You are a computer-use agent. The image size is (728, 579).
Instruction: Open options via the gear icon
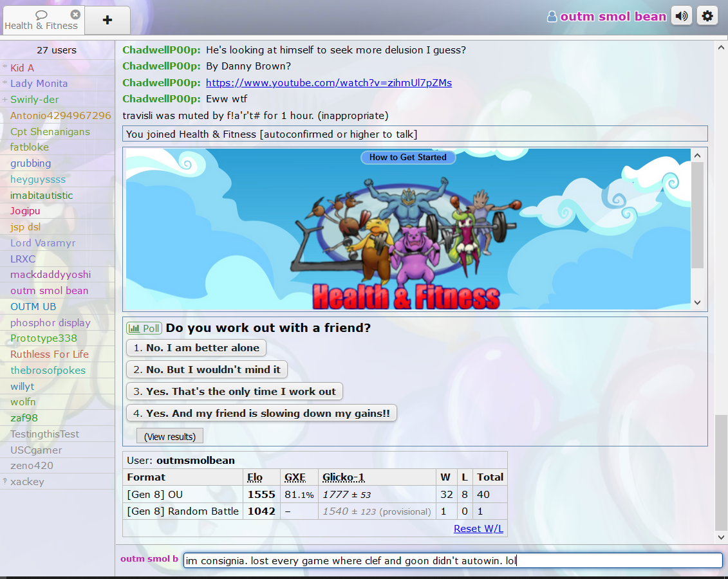pyautogui.click(x=707, y=16)
